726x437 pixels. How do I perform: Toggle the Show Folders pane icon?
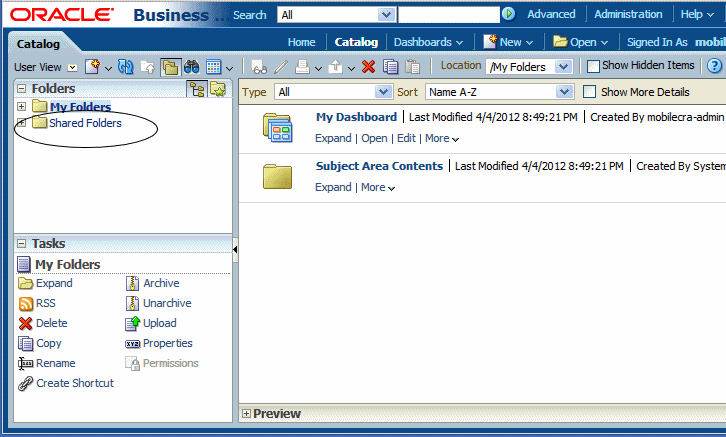pyautogui.click(x=170, y=67)
